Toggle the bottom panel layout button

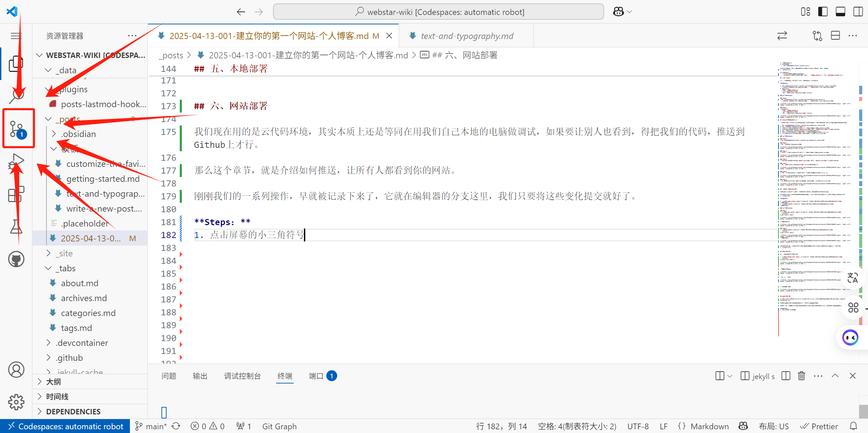pos(840,12)
